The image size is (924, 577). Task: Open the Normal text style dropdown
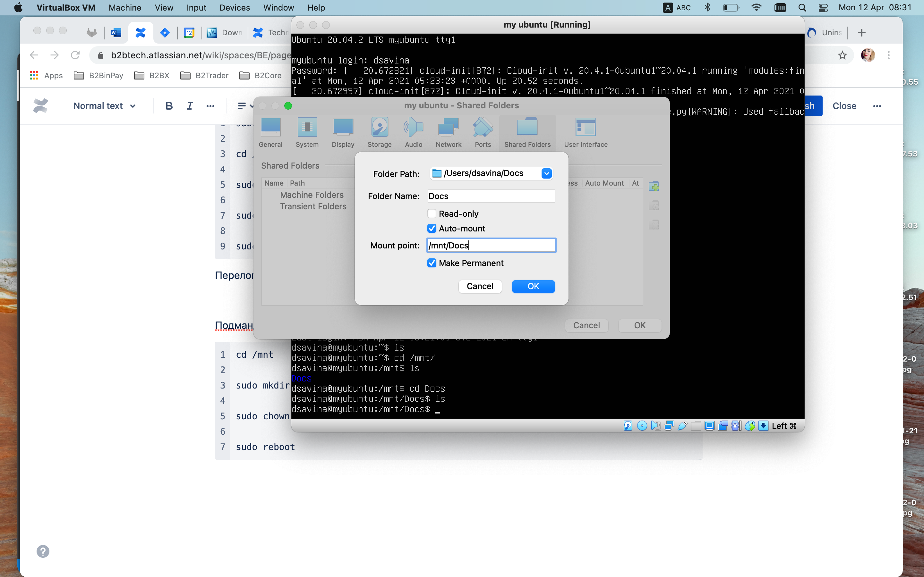tap(104, 106)
